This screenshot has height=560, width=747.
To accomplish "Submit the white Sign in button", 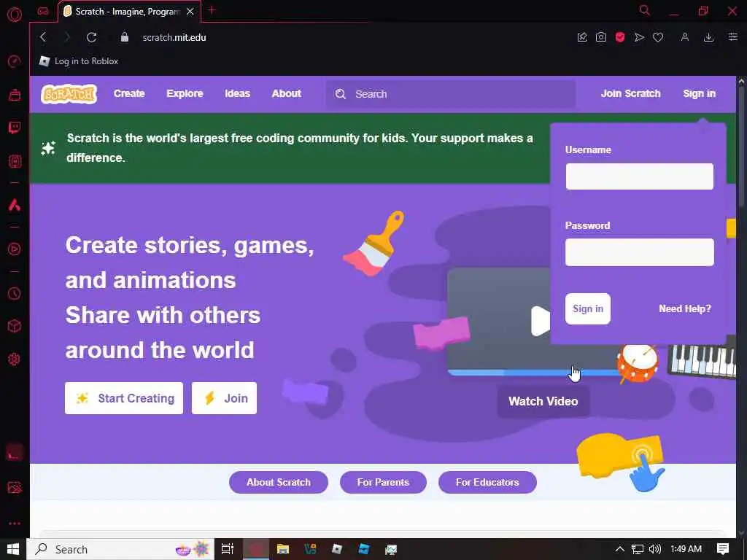I will 588,309.
